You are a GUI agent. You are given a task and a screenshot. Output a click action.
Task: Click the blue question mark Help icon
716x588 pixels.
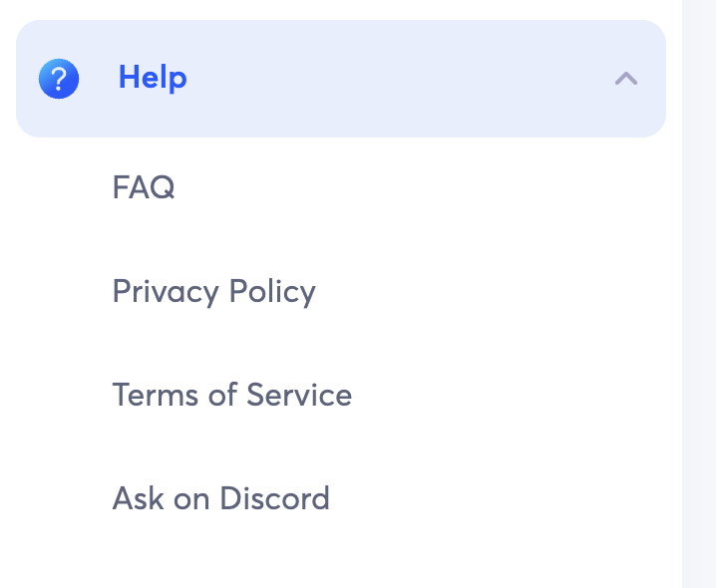click(x=59, y=79)
